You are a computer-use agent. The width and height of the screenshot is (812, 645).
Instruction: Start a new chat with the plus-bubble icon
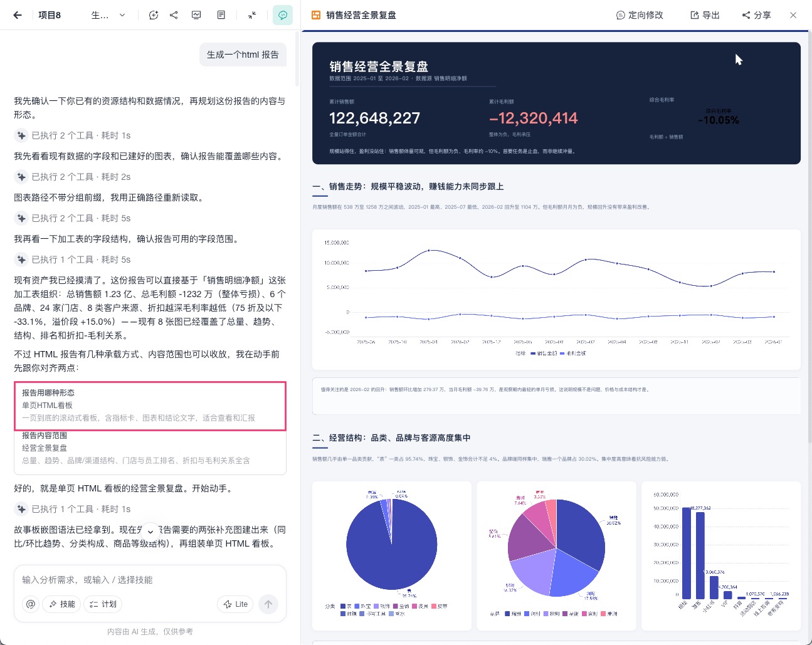coord(154,15)
